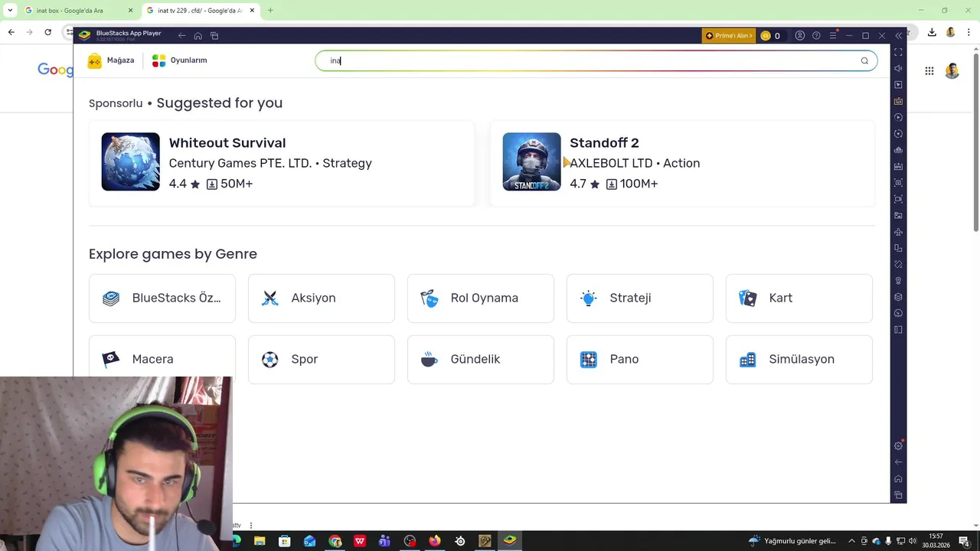
Task: Open BlueStacks taskbar icon
Action: pyautogui.click(x=510, y=541)
